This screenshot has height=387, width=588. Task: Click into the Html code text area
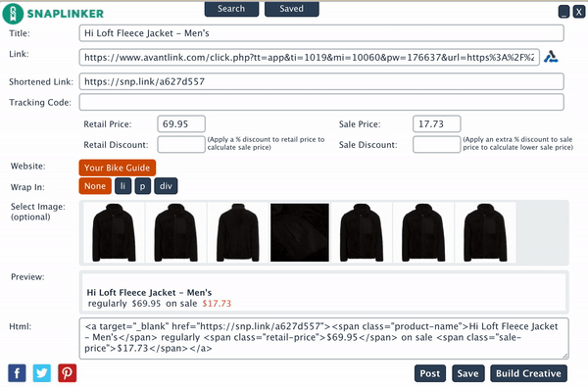click(x=324, y=338)
